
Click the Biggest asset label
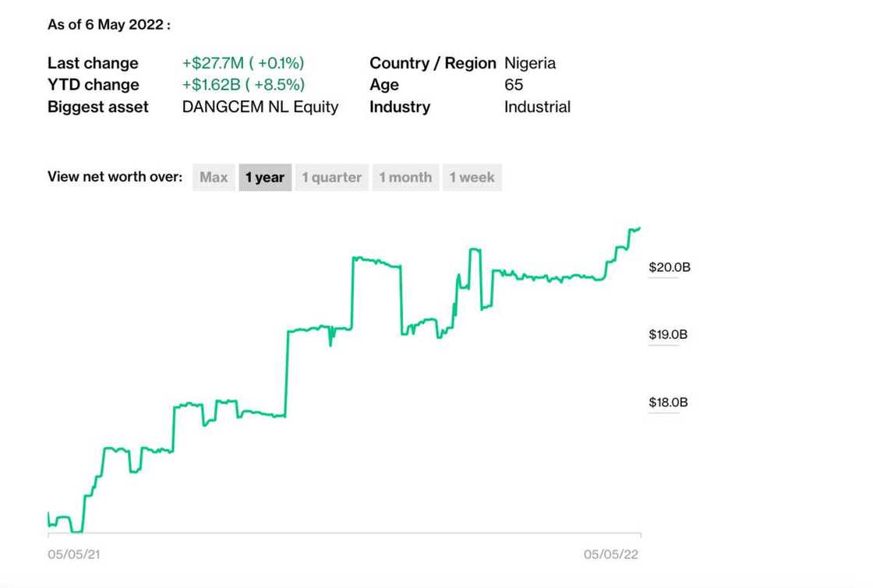point(98,107)
